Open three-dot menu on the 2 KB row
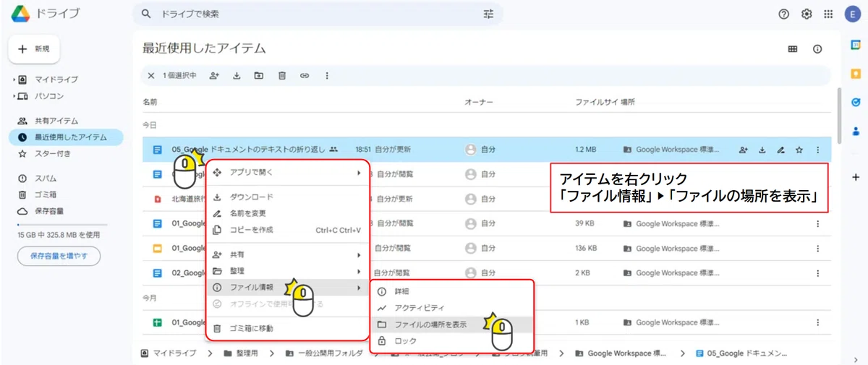Viewport: 868px width, 365px height. [x=818, y=273]
